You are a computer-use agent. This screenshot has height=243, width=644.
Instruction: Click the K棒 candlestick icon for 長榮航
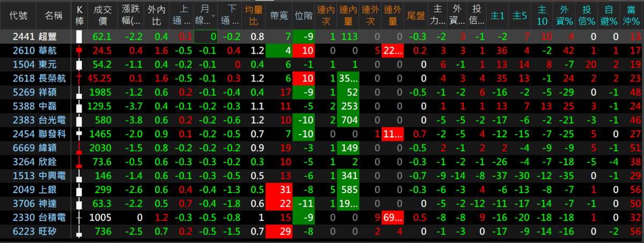pyautogui.click(x=79, y=78)
